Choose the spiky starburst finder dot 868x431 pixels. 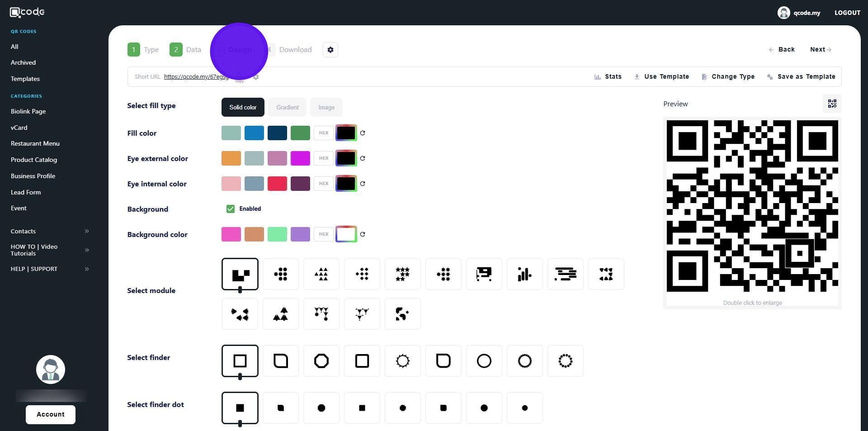[x=403, y=408]
